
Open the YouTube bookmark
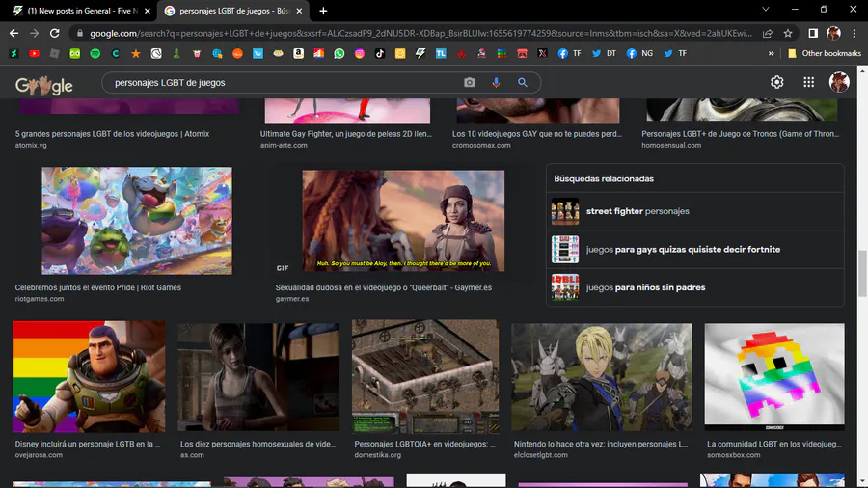pyautogui.click(x=35, y=54)
